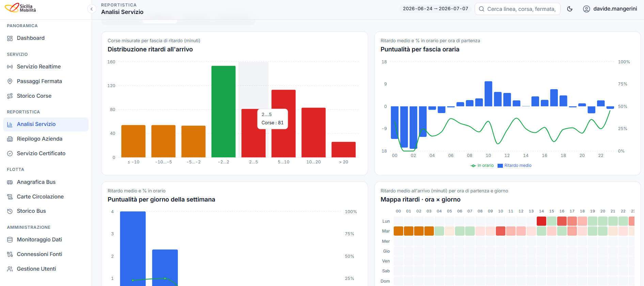644x286 pixels.
Task: Click the user avatar icon
Action: (x=586, y=9)
